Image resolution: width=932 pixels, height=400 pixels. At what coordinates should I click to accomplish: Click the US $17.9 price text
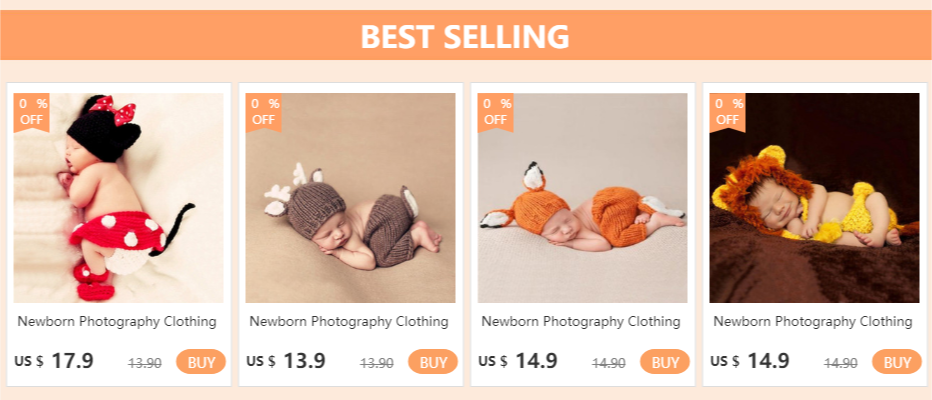[x=55, y=361]
